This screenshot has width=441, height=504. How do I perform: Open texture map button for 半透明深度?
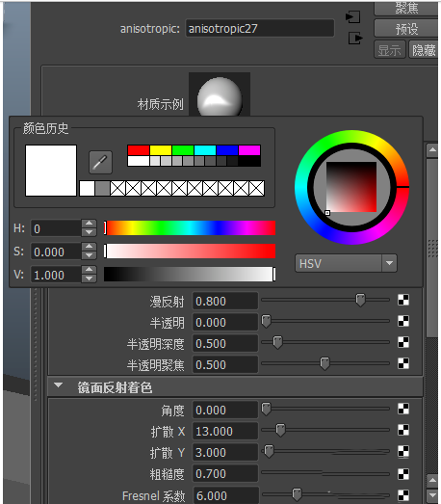click(x=403, y=342)
